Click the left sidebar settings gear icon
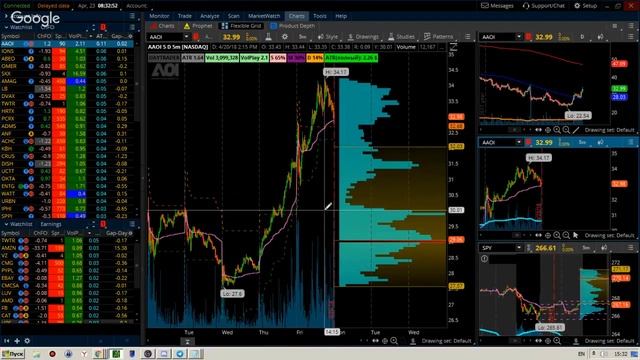 27,341
